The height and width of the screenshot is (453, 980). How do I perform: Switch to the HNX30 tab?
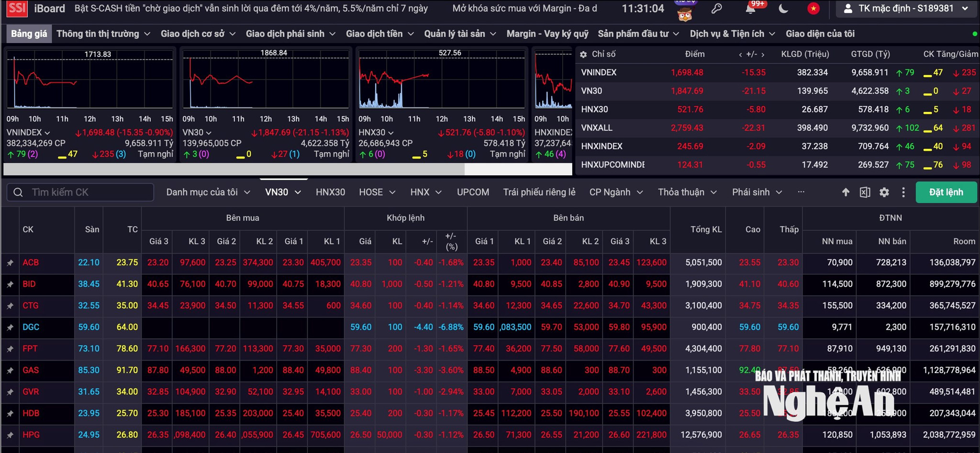pos(330,192)
